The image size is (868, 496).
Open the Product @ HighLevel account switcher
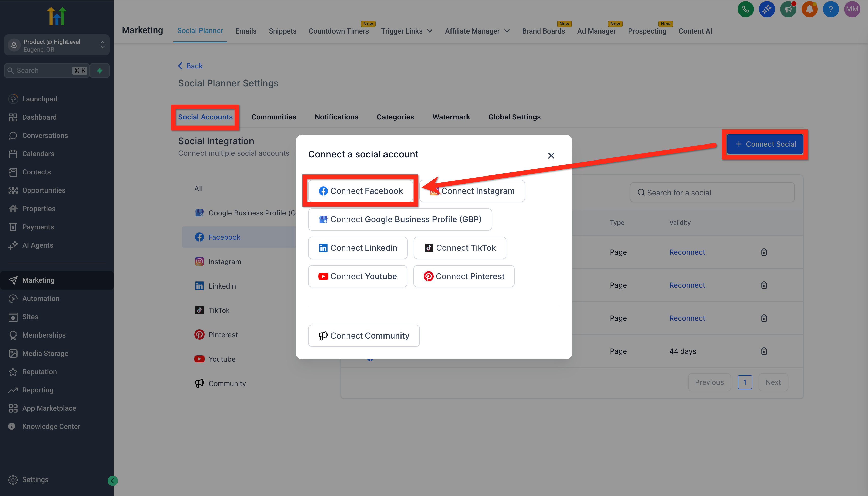pyautogui.click(x=57, y=45)
